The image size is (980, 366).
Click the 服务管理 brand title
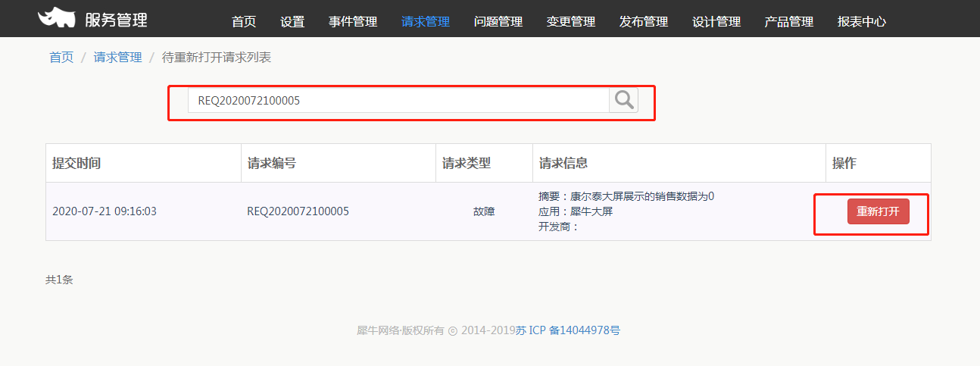coord(116,20)
